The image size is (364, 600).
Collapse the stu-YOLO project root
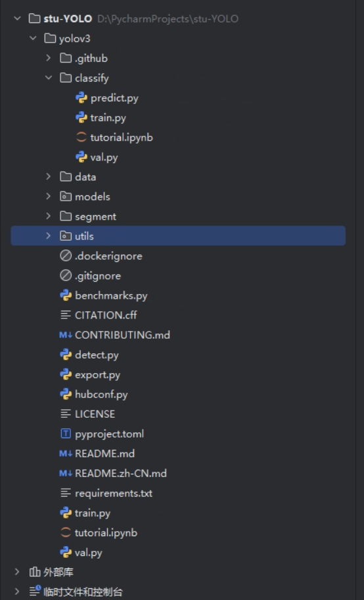17,18
